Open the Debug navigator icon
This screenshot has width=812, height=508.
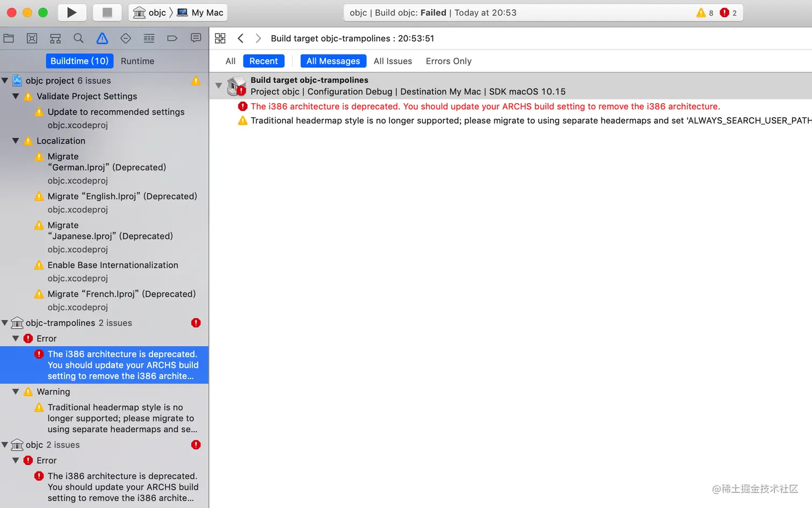pyautogui.click(x=149, y=38)
